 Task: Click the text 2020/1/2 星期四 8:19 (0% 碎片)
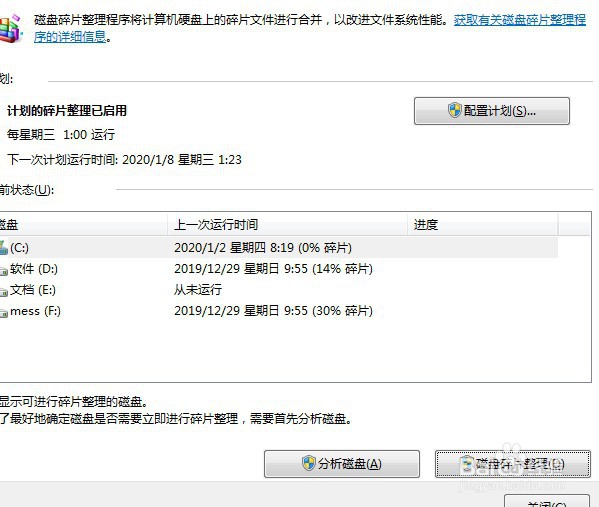click(x=263, y=248)
